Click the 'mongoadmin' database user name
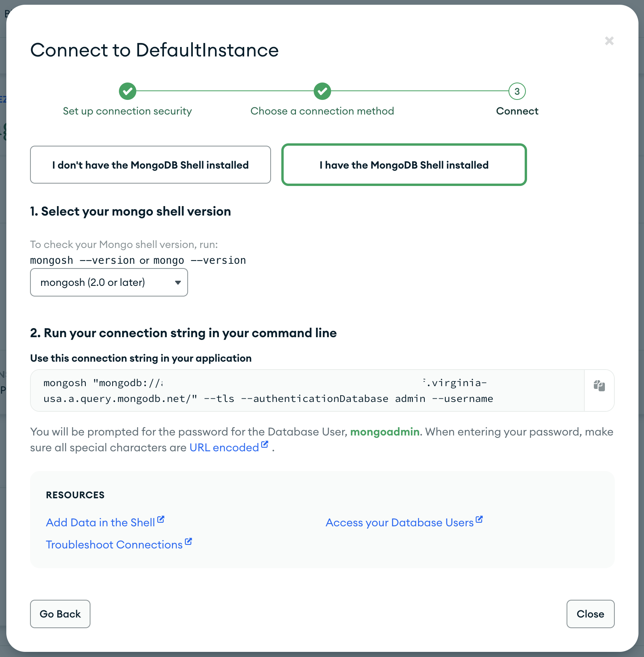644x657 pixels. (385, 432)
